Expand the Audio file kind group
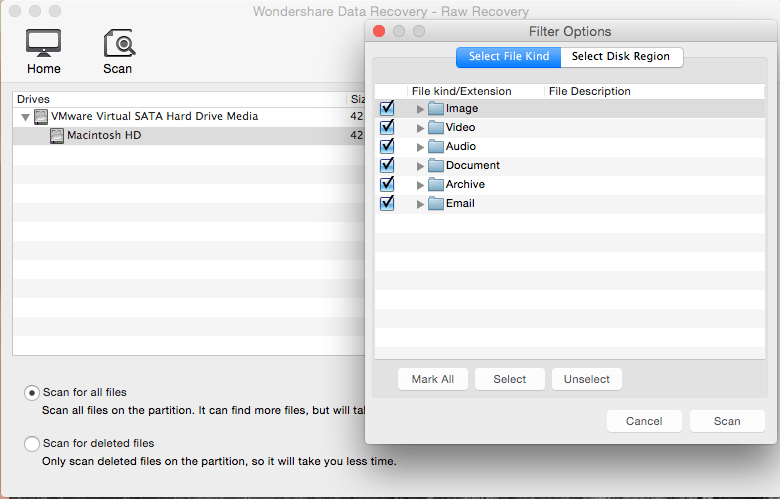780x499 pixels. 420,147
